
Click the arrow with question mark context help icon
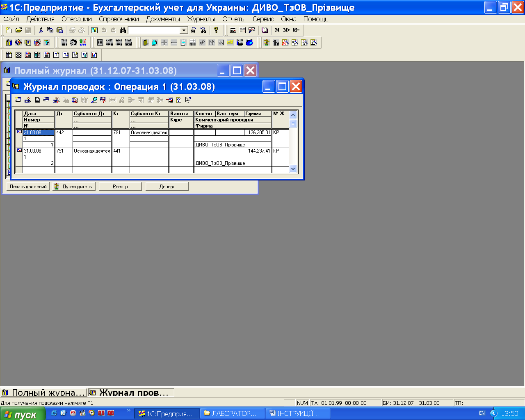(188, 100)
